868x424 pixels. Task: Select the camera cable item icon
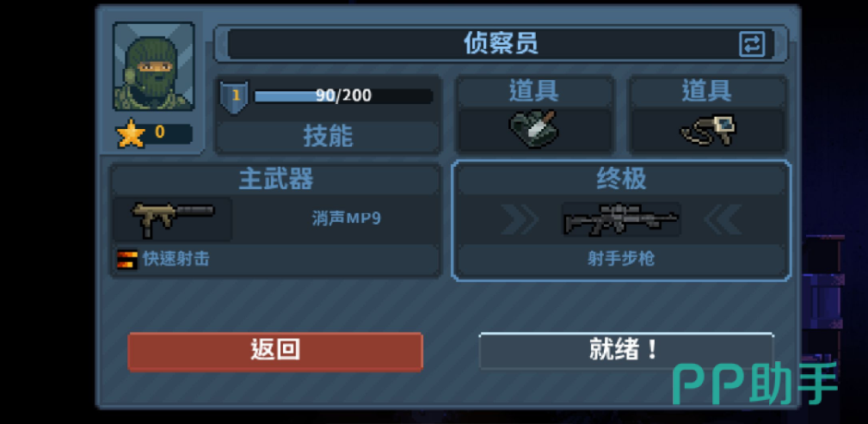[707, 130]
